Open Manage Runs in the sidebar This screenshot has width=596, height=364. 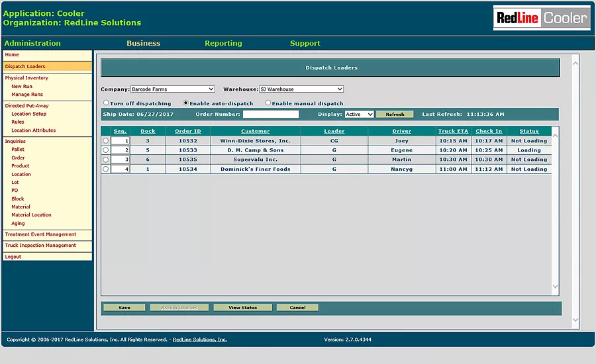tap(27, 94)
